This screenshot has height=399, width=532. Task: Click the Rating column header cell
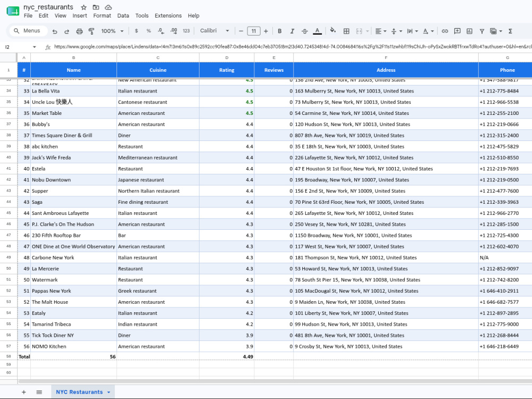227,70
